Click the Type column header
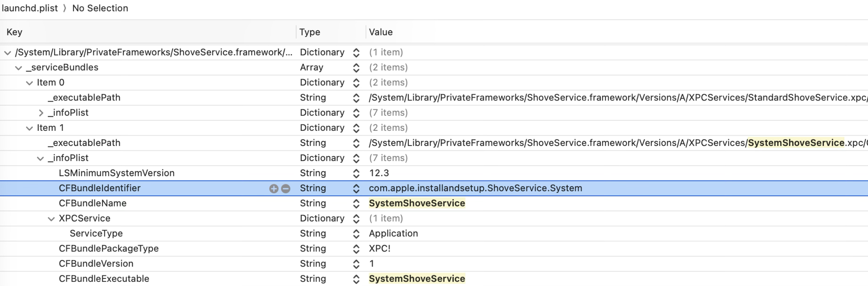 310,32
